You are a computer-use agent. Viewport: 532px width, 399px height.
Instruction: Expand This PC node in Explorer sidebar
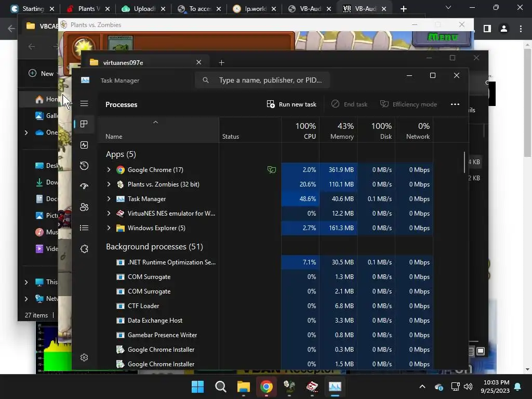[26, 282]
